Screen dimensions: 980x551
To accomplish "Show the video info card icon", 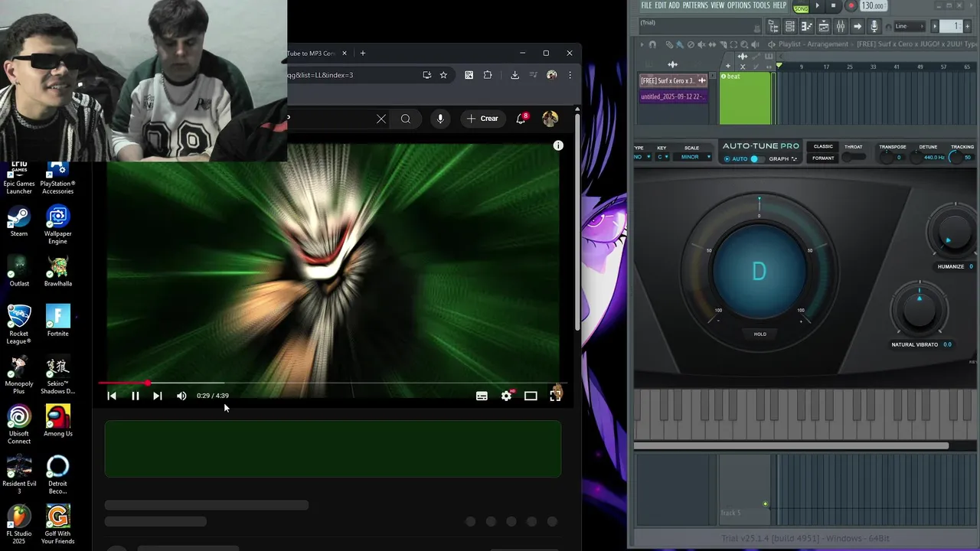I will [x=558, y=145].
